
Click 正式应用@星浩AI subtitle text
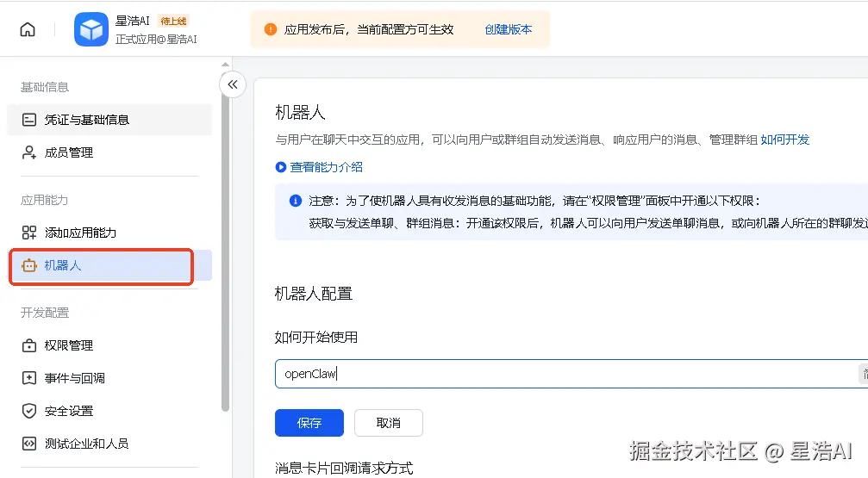pos(156,40)
